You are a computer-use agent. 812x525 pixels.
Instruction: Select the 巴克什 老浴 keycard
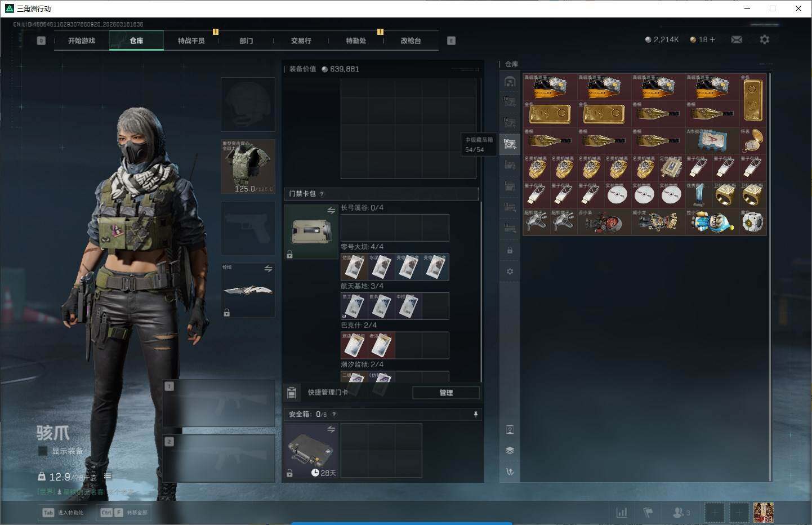tap(381, 345)
